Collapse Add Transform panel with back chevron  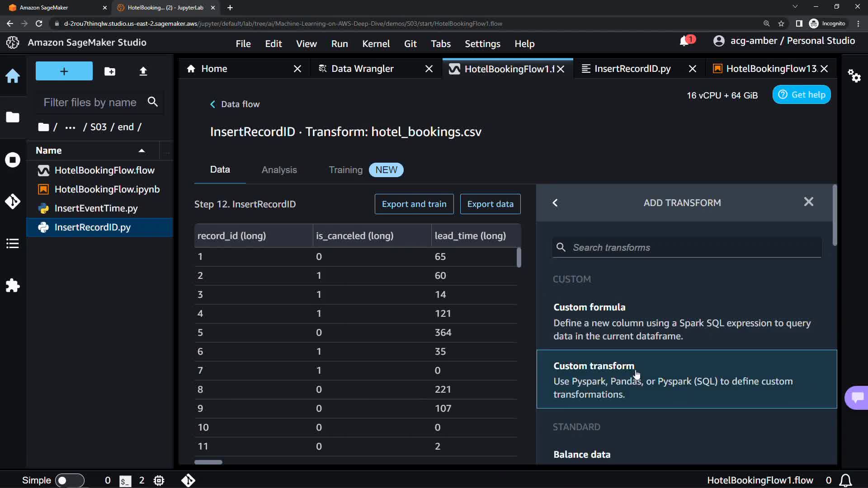point(555,203)
